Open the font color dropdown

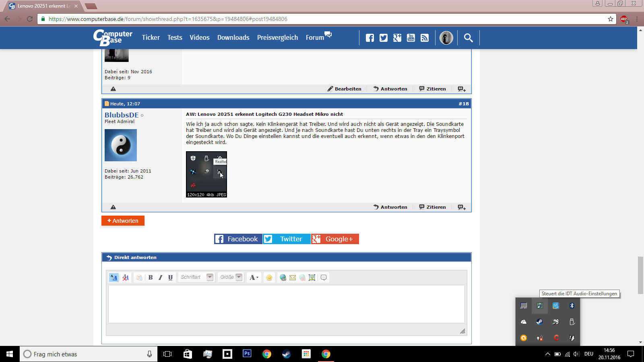click(254, 278)
